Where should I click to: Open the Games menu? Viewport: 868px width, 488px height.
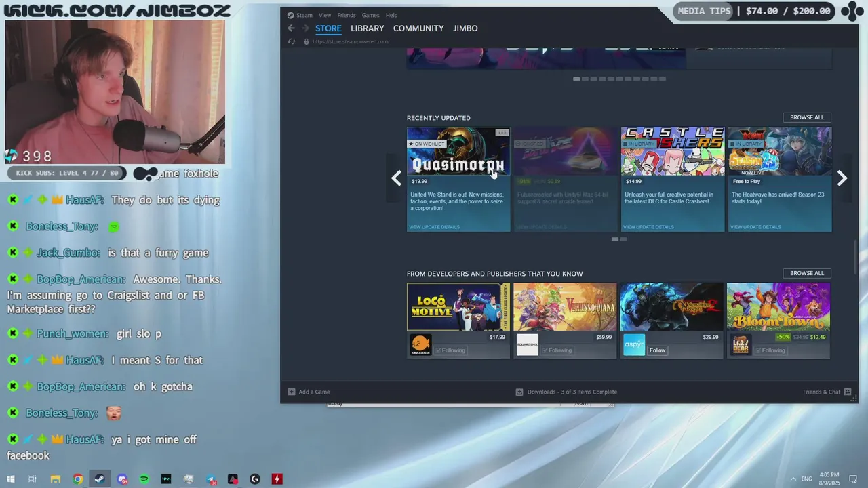pyautogui.click(x=371, y=15)
